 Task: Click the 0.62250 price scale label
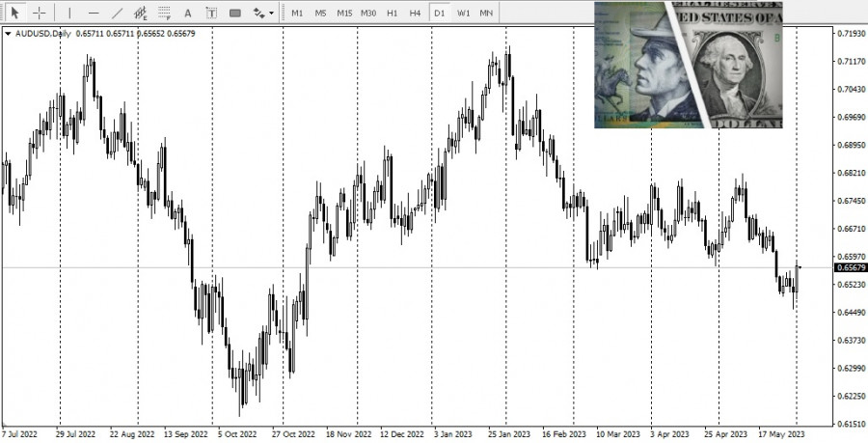pyautogui.click(x=852, y=396)
